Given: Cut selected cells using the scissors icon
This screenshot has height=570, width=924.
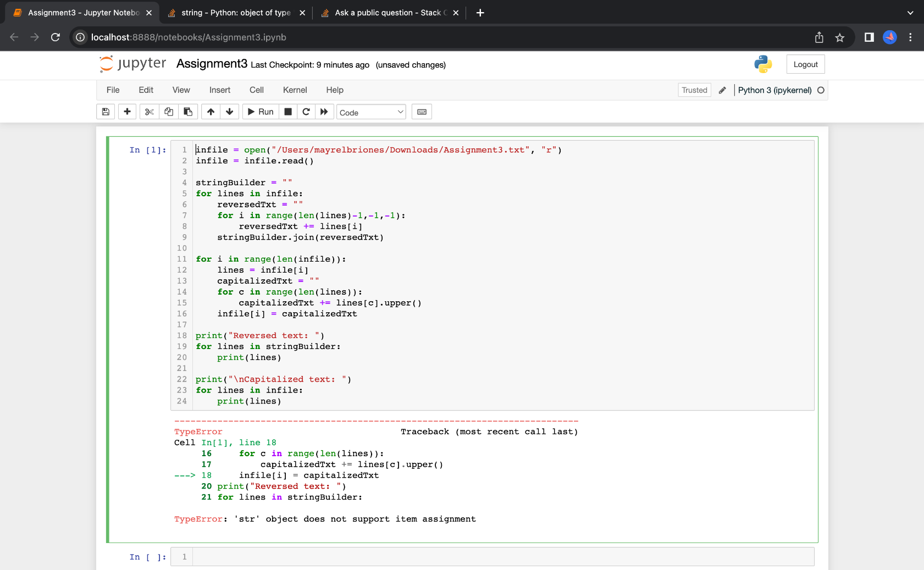Looking at the screenshot, I should (x=149, y=112).
